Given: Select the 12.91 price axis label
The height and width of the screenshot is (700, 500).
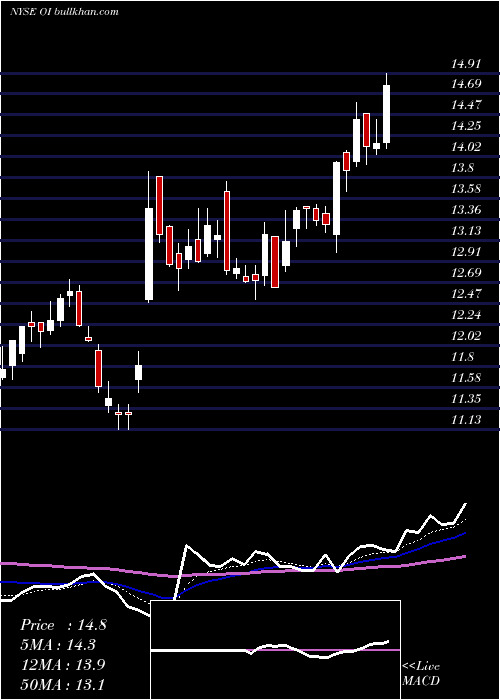Looking at the screenshot, I should click(x=466, y=251).
